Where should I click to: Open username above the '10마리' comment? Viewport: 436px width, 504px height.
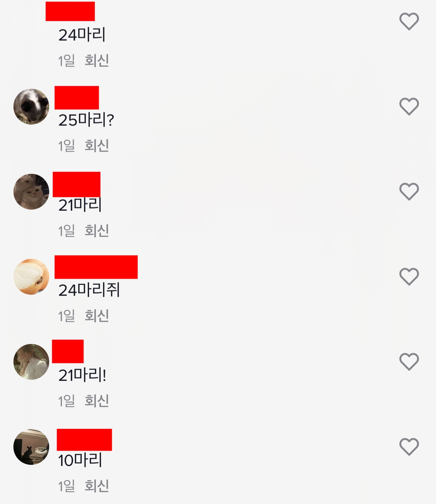(x=84, y=440)
